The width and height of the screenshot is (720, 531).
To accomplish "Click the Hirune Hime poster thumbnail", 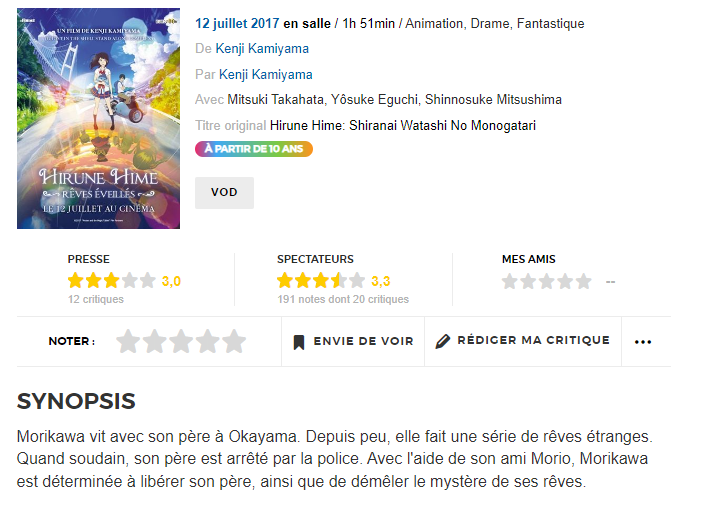I will [x=98, y=119].
